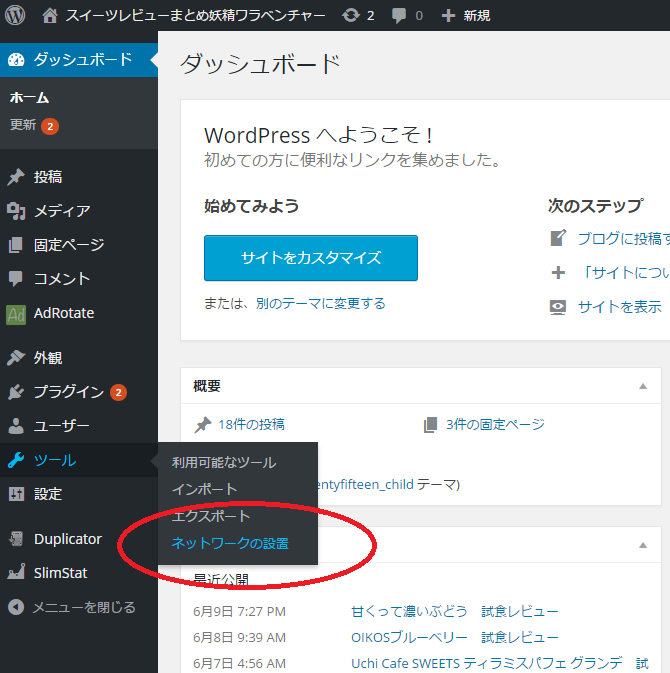This screenshot has width=670, height=673.
Task: Click the ユーザー person icon
Action: coord(16,426)
